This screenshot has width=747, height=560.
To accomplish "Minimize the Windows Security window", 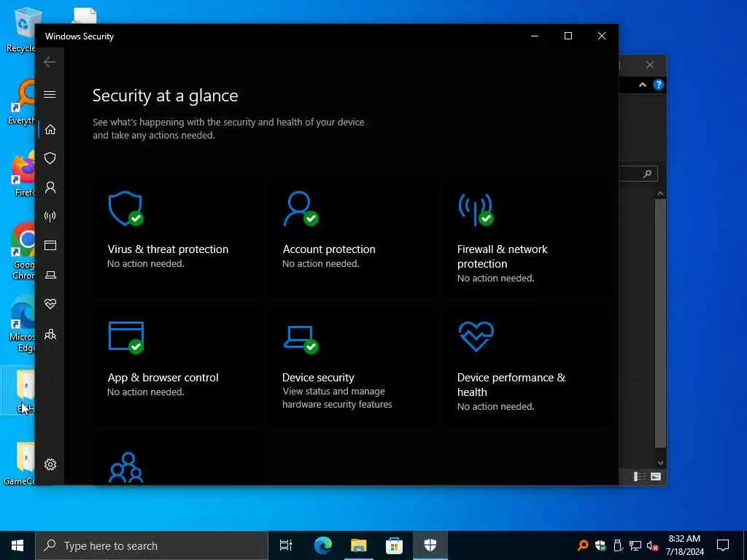I will [535, 36].
